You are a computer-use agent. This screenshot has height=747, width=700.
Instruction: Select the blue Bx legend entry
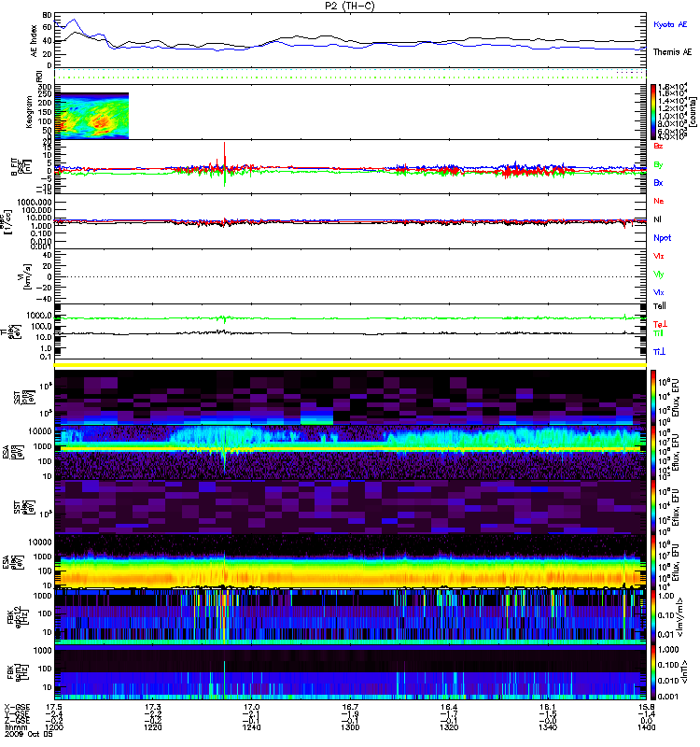click(x=658, y=183)
